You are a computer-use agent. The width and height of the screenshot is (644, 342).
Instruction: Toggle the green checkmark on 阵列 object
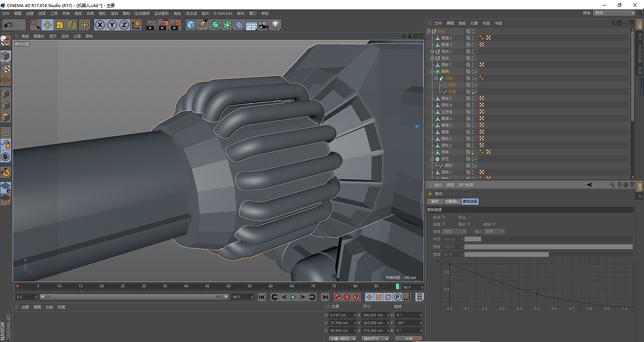(475, 72)
